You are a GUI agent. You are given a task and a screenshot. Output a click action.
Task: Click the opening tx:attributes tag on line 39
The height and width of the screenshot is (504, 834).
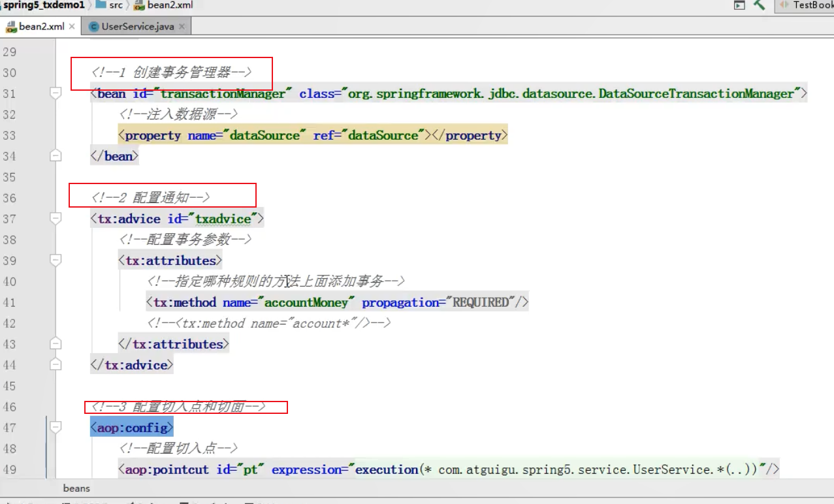coord(170,260)
